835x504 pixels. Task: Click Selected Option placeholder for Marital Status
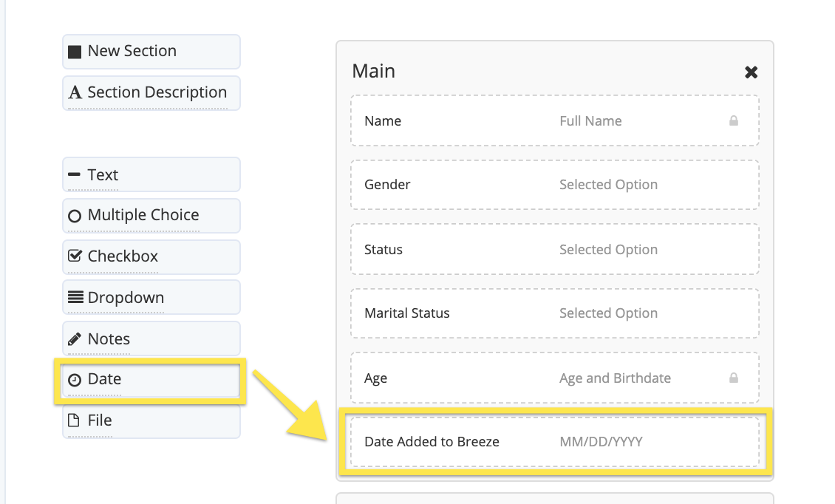click(x=608, y=313)
